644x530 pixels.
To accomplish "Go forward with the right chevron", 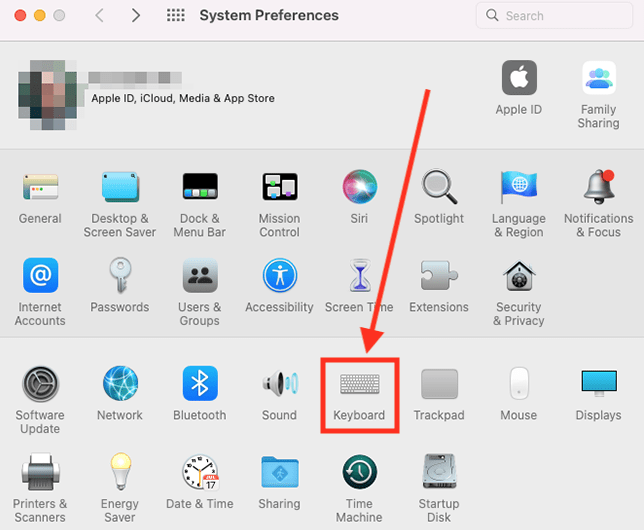I will tap(135, 16).
